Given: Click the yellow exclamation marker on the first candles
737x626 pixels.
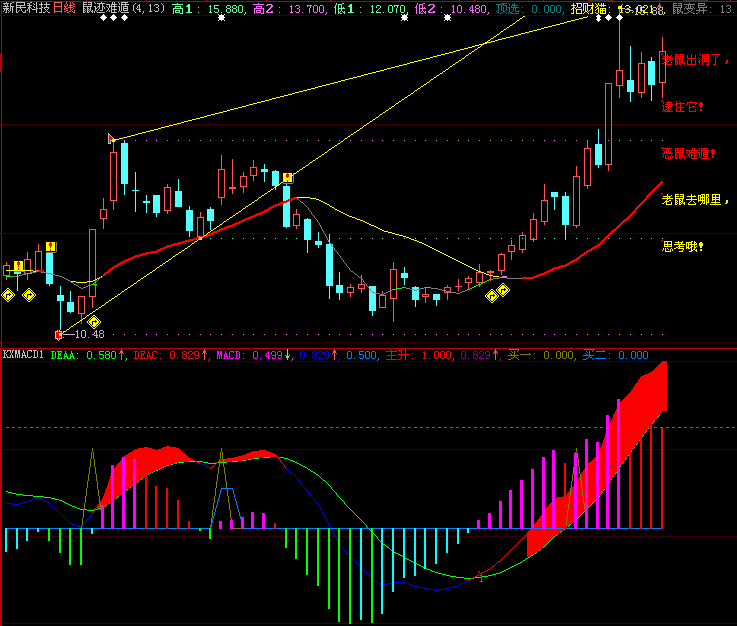Looking at the screenshot, I should pyautogui.click(x=18, y=266).
